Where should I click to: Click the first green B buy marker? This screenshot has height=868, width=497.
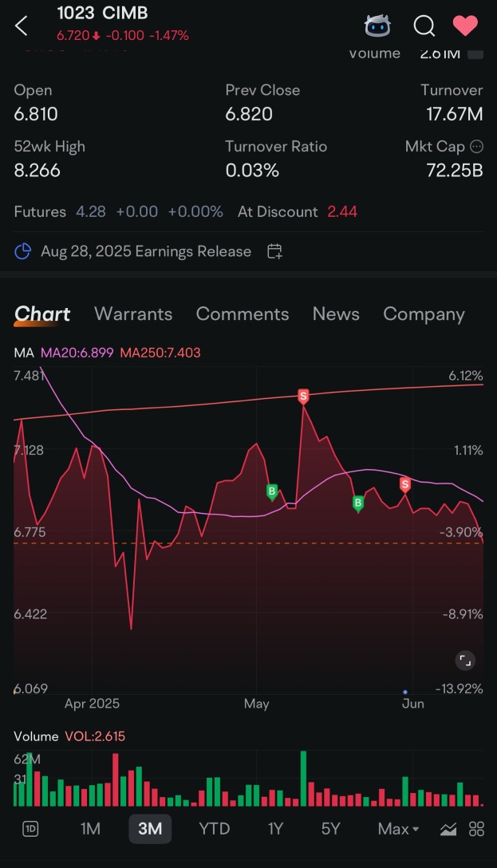pyautogui.click(x=272, y=491)
